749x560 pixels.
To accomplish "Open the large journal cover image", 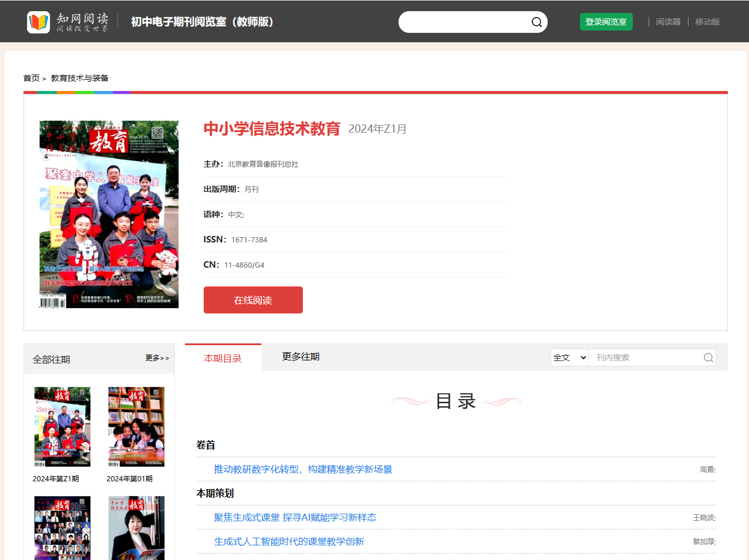I will [109, 214].
